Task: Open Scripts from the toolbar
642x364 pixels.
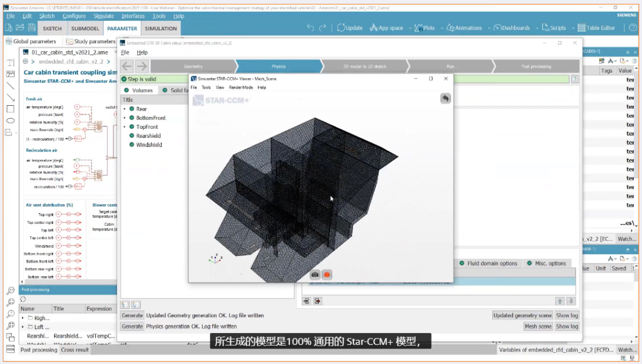Action: pyautogui.click(x=553, y=28)
